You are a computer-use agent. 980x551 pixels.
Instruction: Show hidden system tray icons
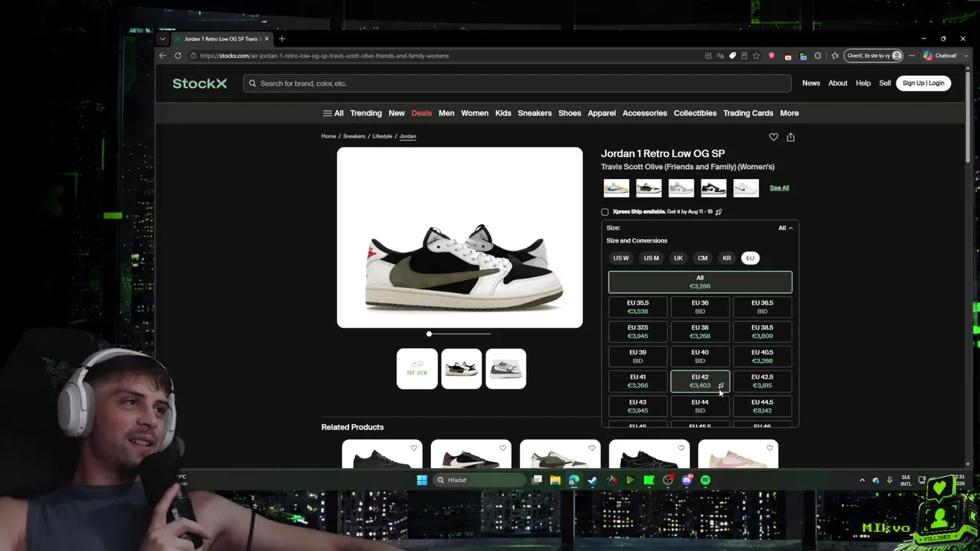[862, 480]
